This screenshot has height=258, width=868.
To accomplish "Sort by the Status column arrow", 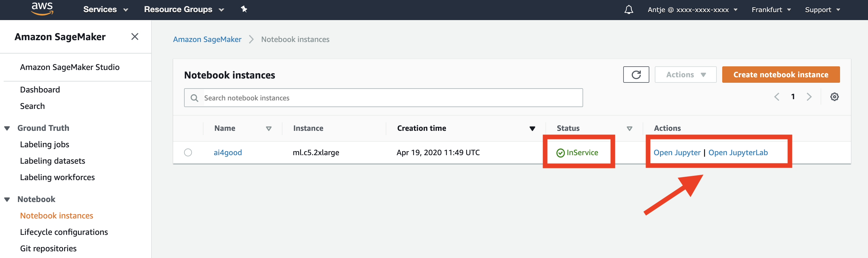I will click(x=629, y=129).
